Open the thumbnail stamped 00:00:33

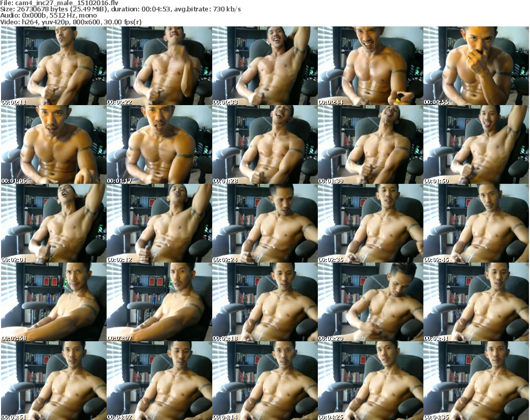[x=264, y=66]
